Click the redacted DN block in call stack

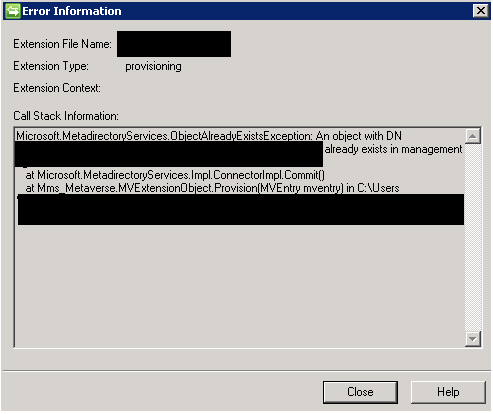169,154
